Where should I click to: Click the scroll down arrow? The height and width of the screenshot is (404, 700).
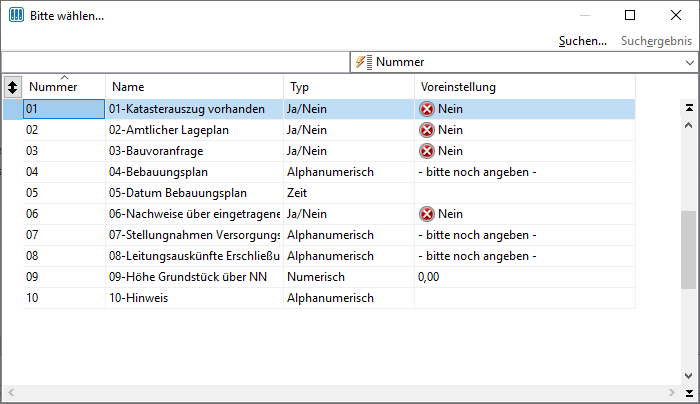click(x=689, y=376)
